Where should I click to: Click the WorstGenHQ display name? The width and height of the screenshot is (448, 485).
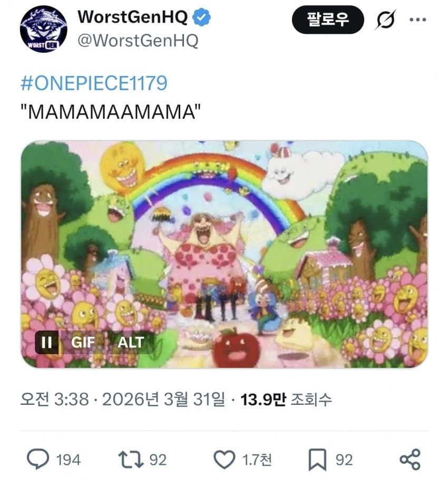point(132,17)
